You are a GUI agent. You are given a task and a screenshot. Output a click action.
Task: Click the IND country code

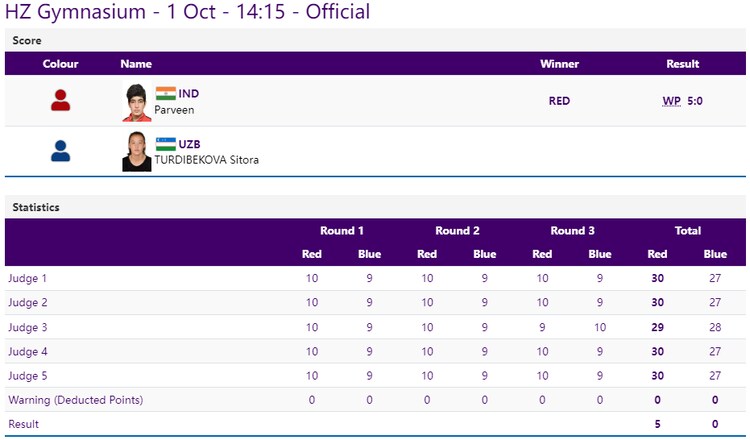189,93
